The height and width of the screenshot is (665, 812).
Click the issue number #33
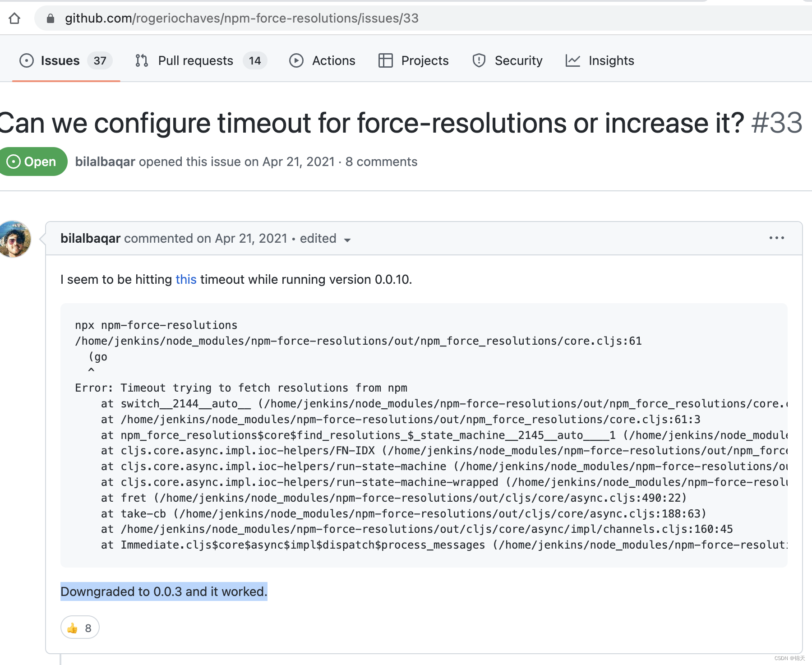[x=777, y=123]
